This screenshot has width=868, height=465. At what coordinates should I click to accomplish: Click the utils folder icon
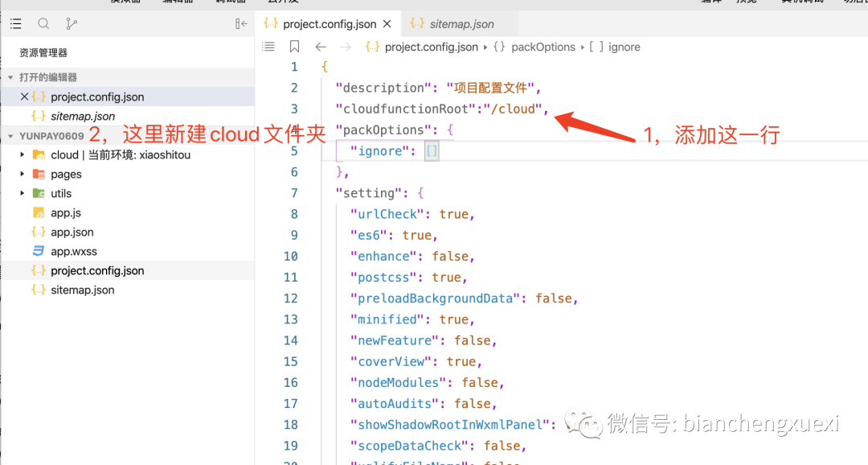39,193
